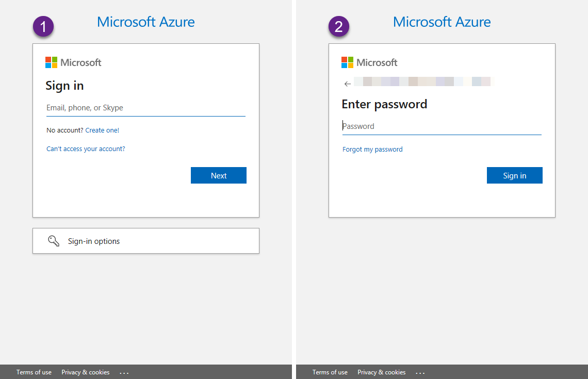Open Terms of use on the Enter password page
588x379 pixels.
click(x=330, y=372)
